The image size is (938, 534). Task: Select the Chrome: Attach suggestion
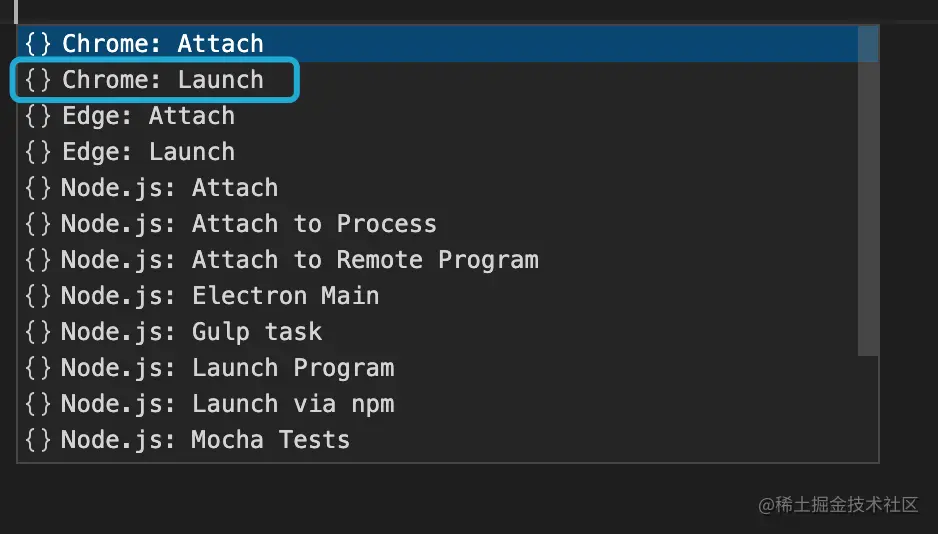[162, 44]
